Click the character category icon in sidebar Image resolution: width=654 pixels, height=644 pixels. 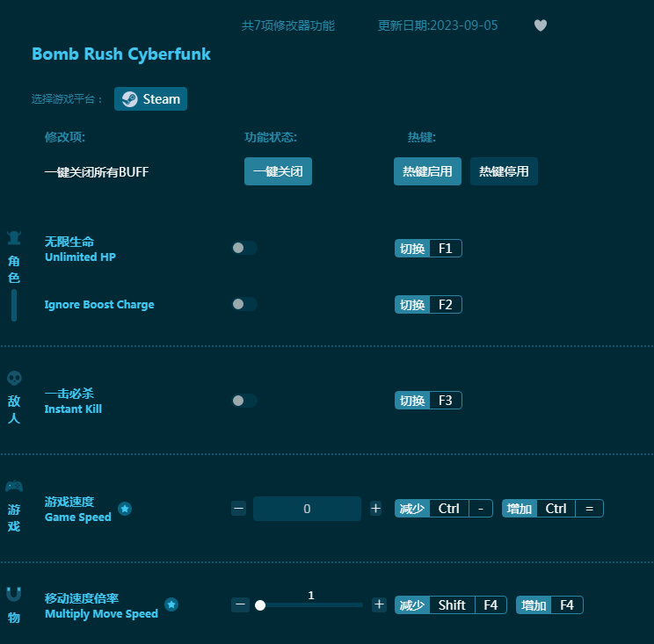14,238
